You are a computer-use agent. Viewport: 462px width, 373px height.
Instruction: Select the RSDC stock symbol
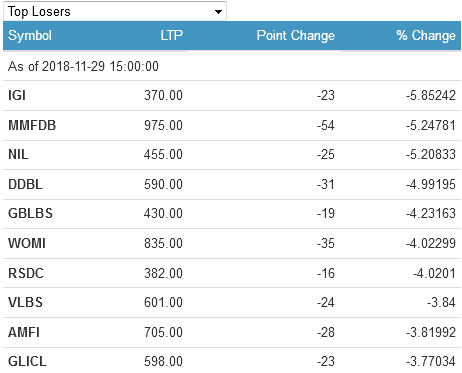[26, 273]
